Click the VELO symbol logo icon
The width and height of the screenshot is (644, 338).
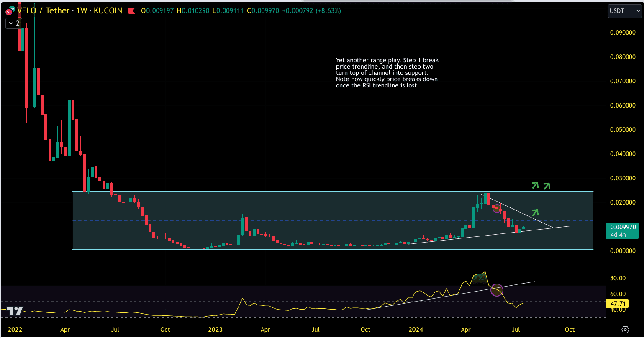click(x=10, y=11)
